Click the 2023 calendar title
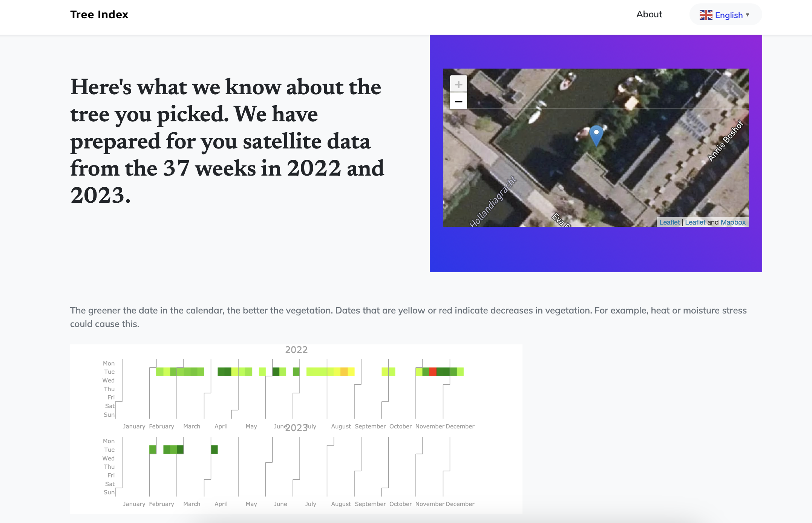The width and height of the screenshot is (812, 523). coord(296,428)
